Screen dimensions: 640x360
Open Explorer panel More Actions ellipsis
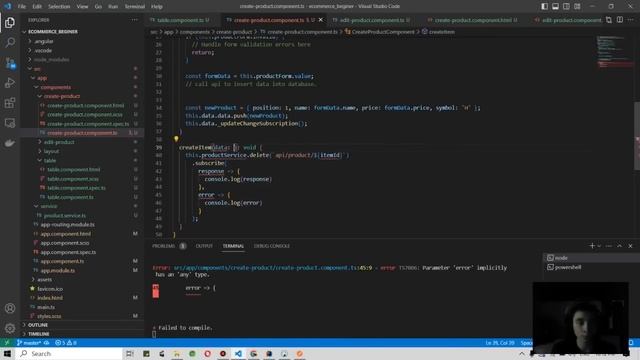point(134,20)
